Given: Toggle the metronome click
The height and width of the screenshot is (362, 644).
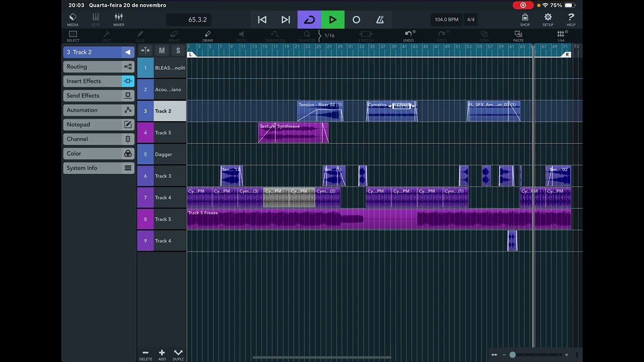Looking at the screenshot, I should click(x=380, y=20).
